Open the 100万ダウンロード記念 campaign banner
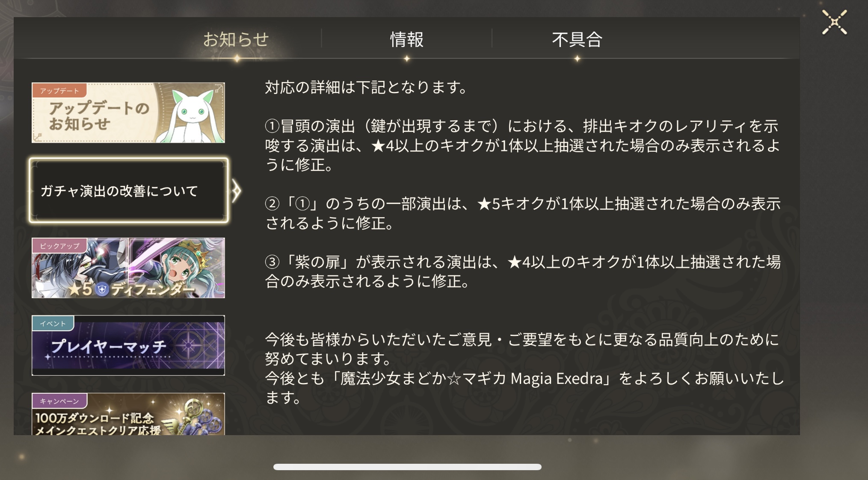Screen dimensions: 868x480 click(x=128, y=414)
